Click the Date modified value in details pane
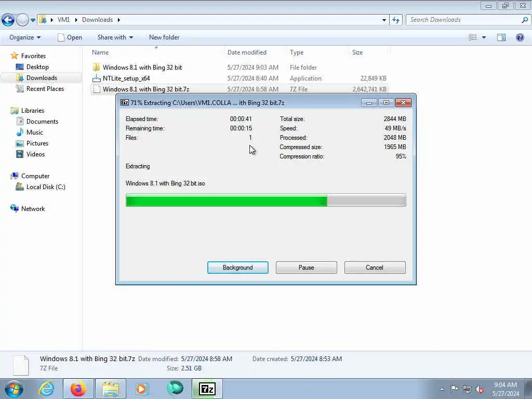532x399 pixels. click(x=207, y=358)
